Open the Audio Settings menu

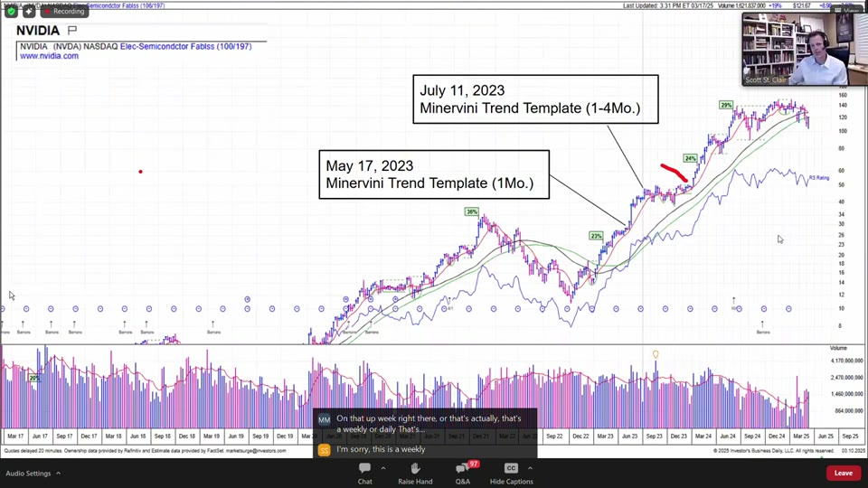click(33, 473)
